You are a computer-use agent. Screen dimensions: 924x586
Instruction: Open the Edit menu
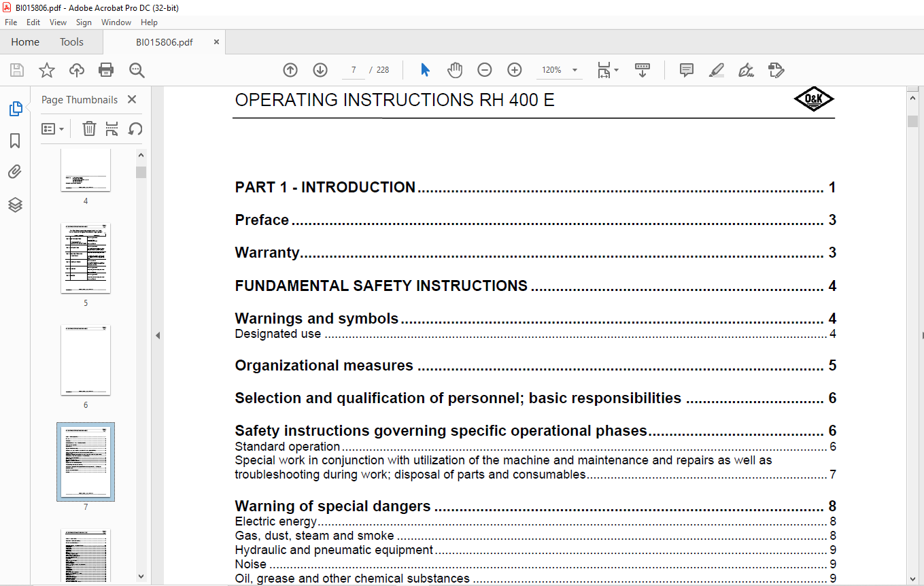click(x=33, y=22)
